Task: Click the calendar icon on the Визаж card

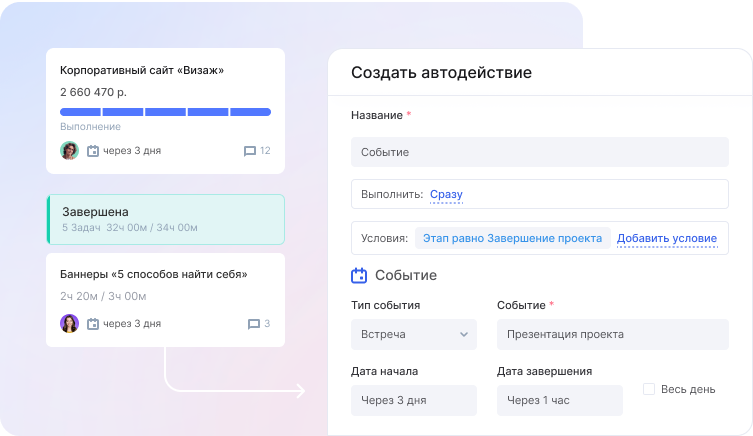Action: click(x=93, y=151)
